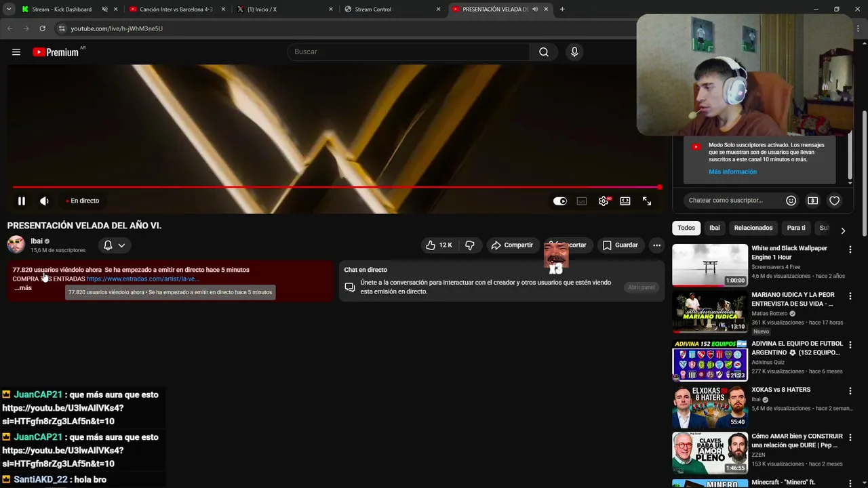This screenshot has height=488, width=868.
Task: Open Ibai channel avatar
Action: 16,245
